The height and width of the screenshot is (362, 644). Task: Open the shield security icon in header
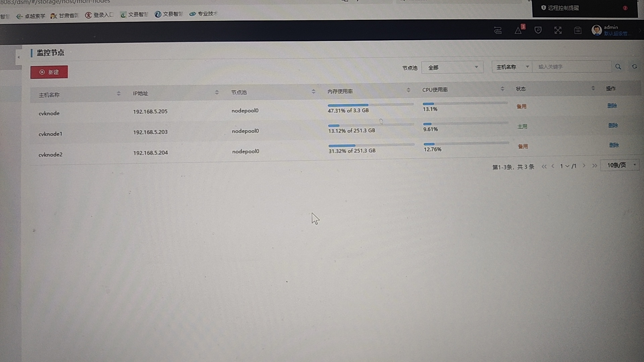tap(538, 31)
